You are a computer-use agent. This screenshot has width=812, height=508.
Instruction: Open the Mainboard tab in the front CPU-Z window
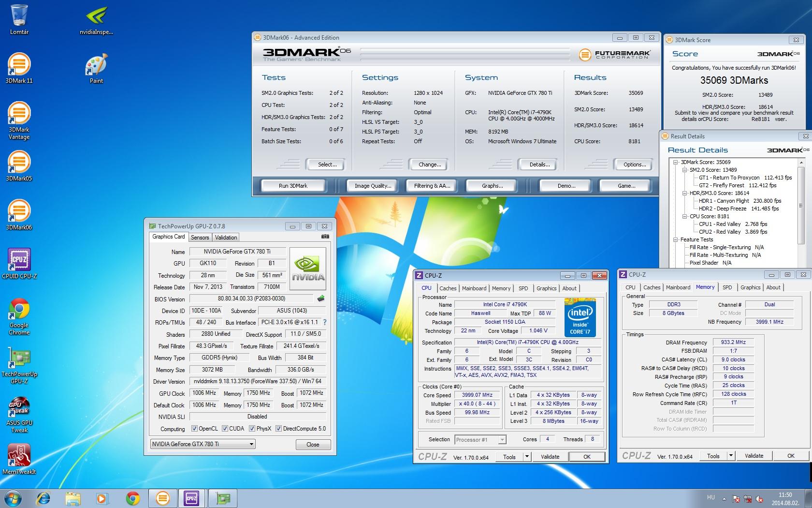(x=474, y=288)
